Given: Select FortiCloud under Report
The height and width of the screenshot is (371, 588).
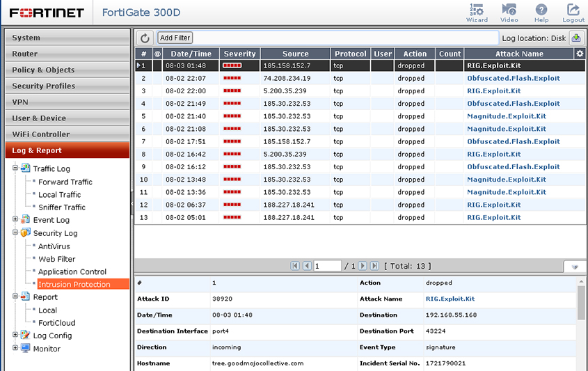Looking at the screenshot, I should (56, 323).
